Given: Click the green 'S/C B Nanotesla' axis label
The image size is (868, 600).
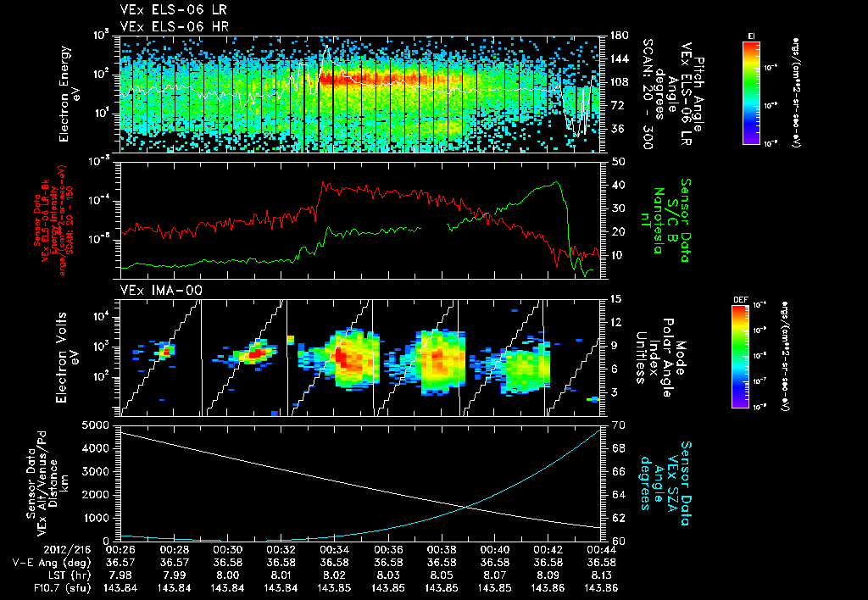Looking at the screenshot, I should [665, 220].
